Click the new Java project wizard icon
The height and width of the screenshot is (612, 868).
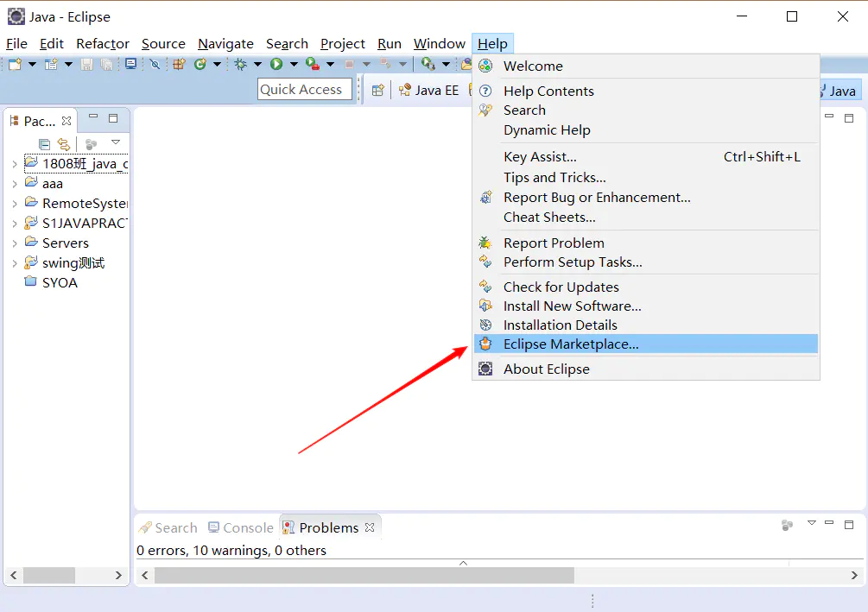tap(51, 64)
